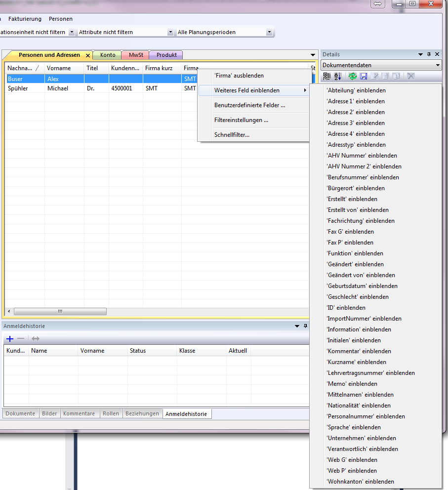Show the 'Nationalität' field
The width and height of the screenshot is (448, 490).
pos(359,406)
